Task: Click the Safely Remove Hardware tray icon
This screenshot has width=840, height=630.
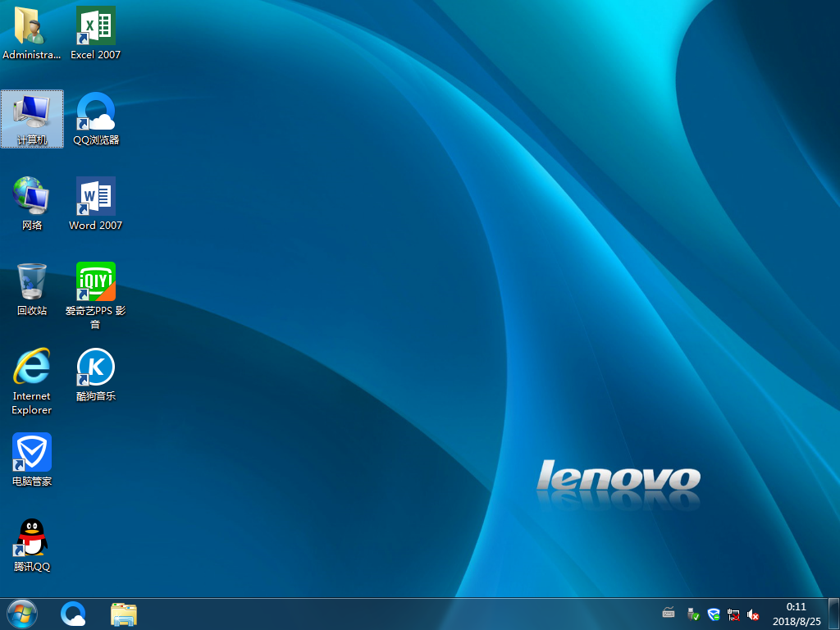Action: coord(692,614)
